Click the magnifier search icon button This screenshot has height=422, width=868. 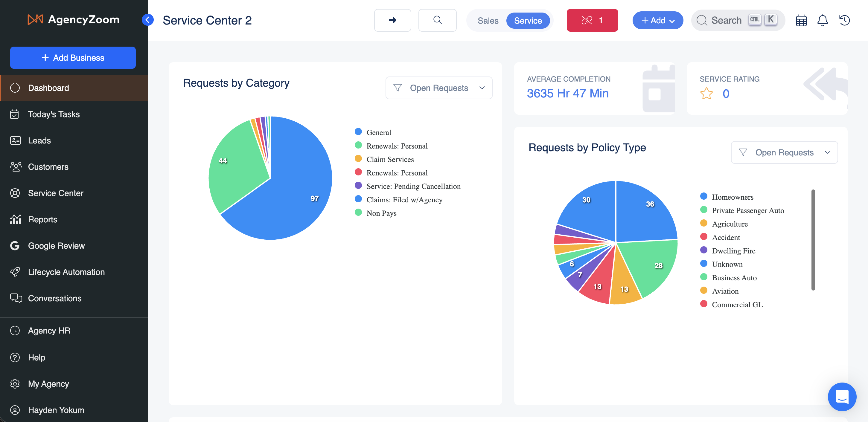coord(437,21)
